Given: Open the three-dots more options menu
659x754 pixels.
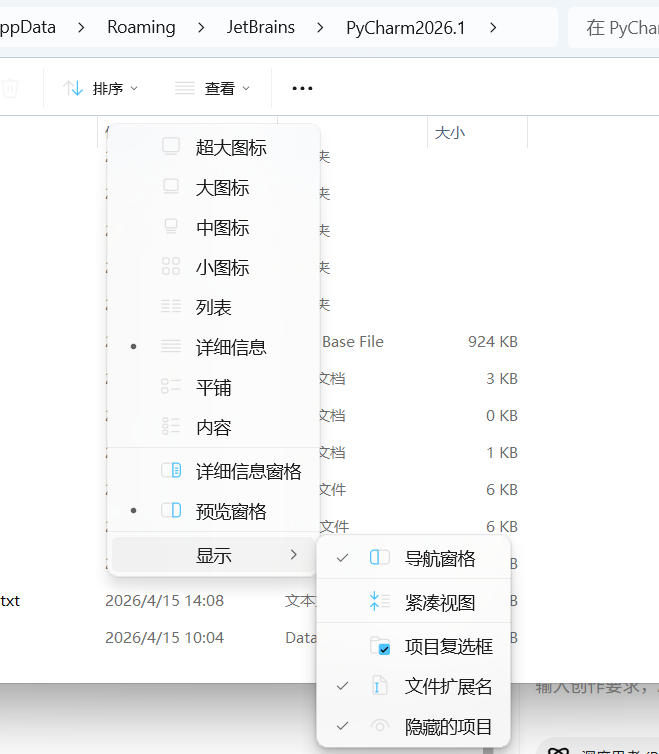Looking at the screenshot, I should pyautogui.click(x=302, y=88).
